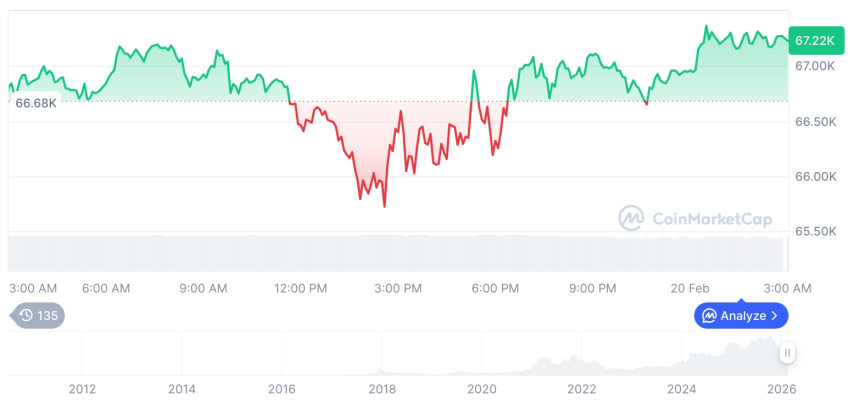Click the 12:00 PM time axis label
Screen dimensions: 860x401
pos(300,288)
